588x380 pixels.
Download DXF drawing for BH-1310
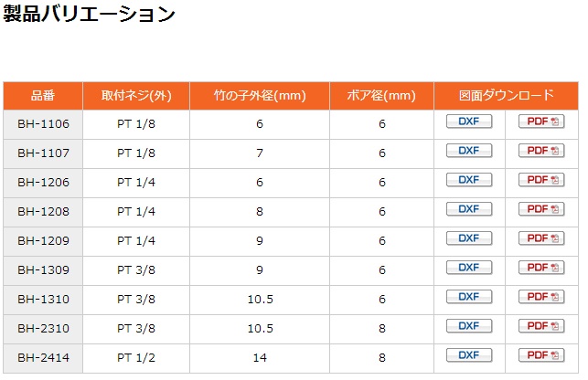pos(468,297)
